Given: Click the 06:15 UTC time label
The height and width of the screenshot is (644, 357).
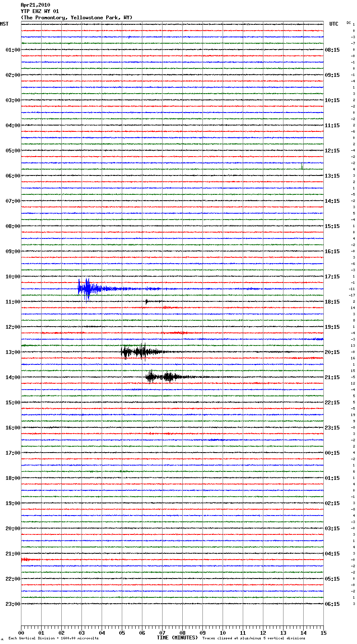Looking at the screenshot, I should coord(332,604).
